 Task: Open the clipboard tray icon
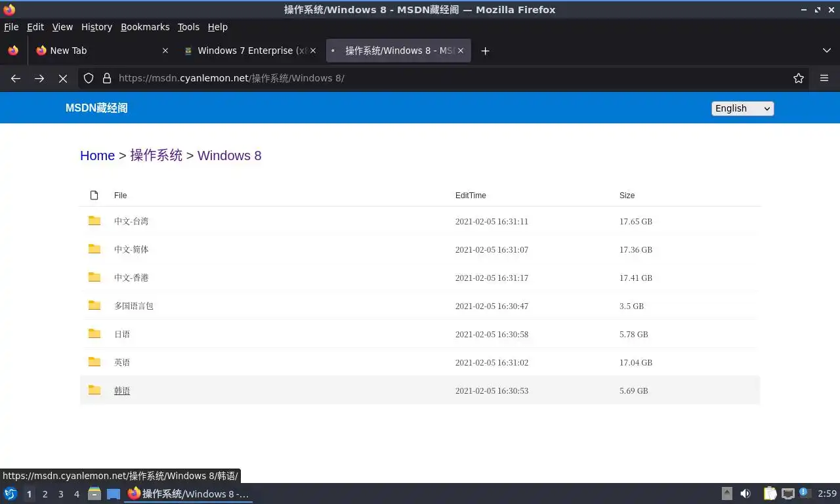[770, 493]
